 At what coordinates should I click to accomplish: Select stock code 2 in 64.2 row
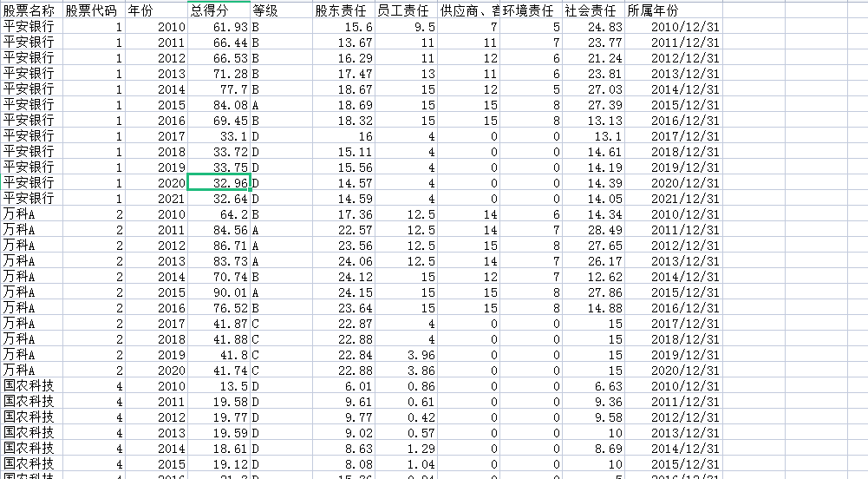point(94,213)
